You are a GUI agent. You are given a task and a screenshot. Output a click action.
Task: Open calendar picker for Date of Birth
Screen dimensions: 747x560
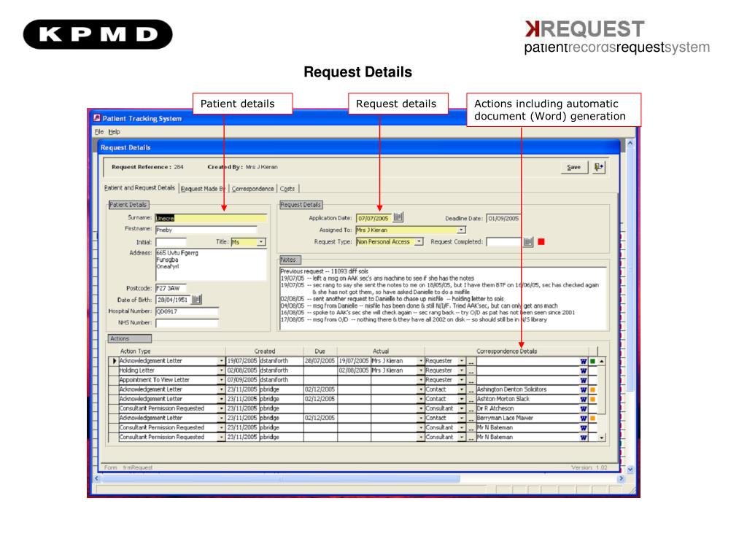[197, 300]
